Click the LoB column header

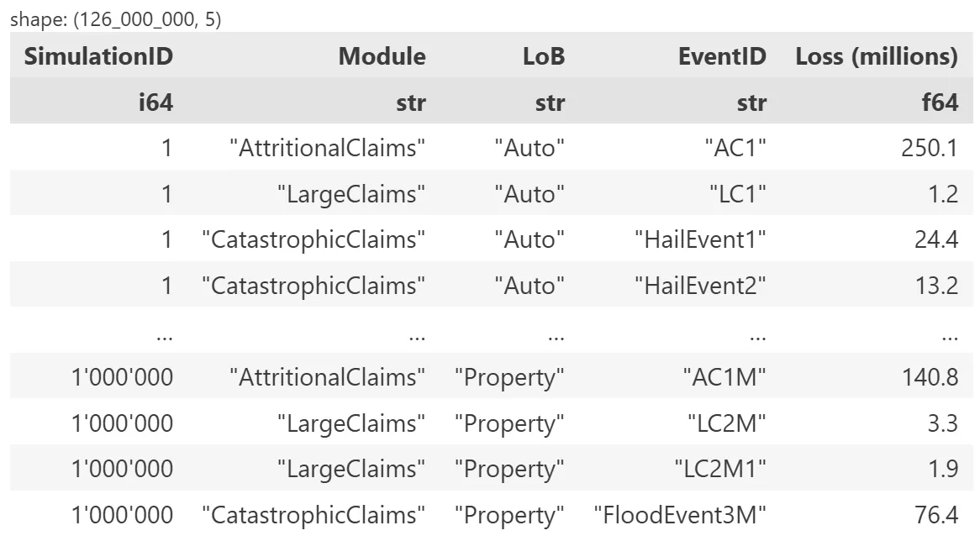(543, 56)
